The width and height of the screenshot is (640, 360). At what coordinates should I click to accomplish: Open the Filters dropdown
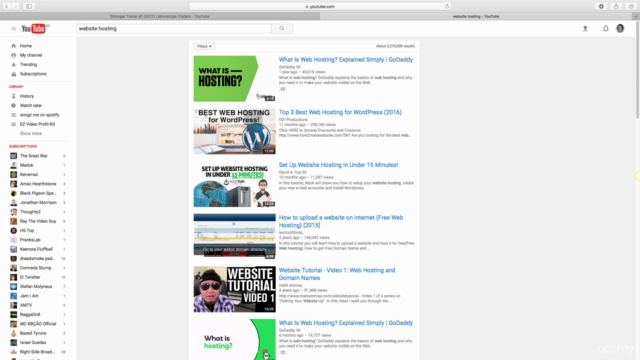click(x=204, y=46)
